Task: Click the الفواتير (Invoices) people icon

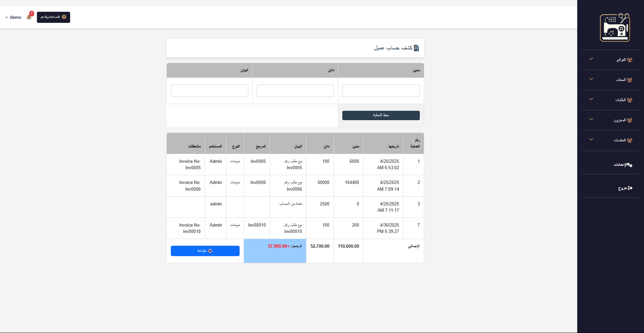Action: pos(630,60)
